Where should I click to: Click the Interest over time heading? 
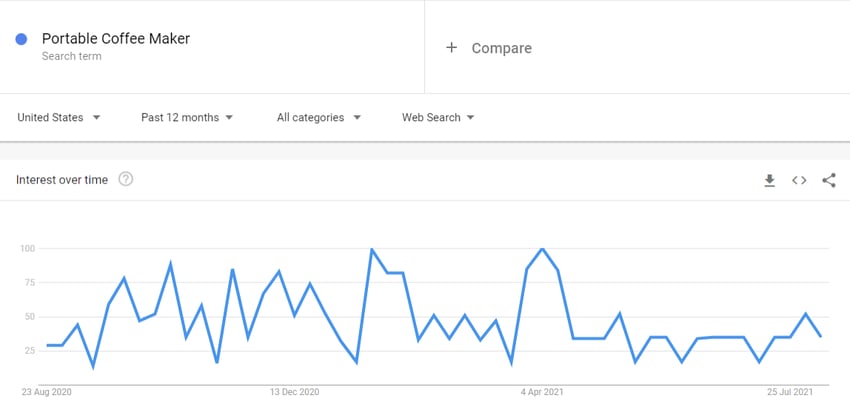click(62, 180)
